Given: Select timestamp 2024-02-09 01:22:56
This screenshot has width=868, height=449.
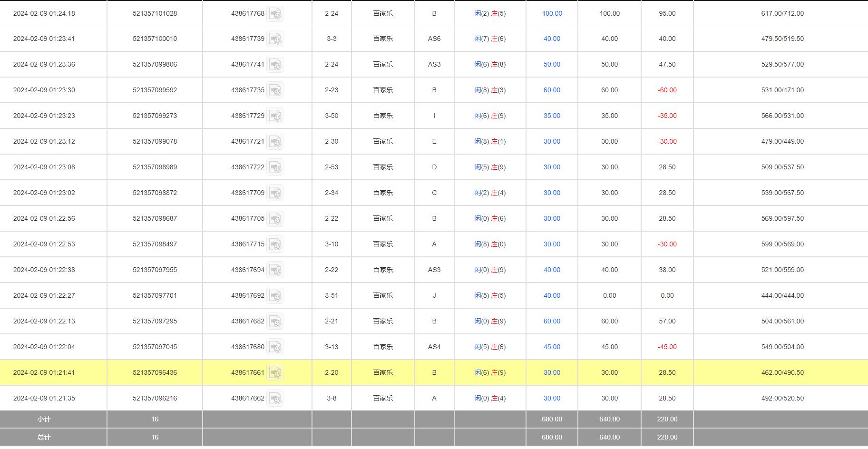Looking at the screenshot, I should pyautogui.click(x=44, y=218).
